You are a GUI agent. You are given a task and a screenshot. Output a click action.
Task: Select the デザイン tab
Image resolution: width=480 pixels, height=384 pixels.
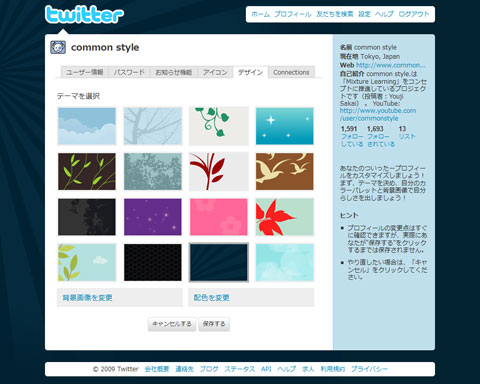coord(250,72)
